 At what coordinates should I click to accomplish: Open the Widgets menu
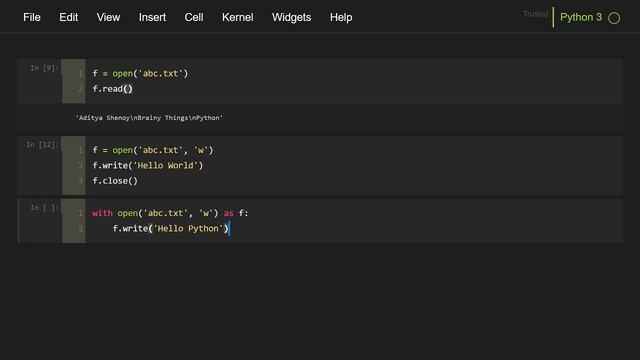pos(291,18)
